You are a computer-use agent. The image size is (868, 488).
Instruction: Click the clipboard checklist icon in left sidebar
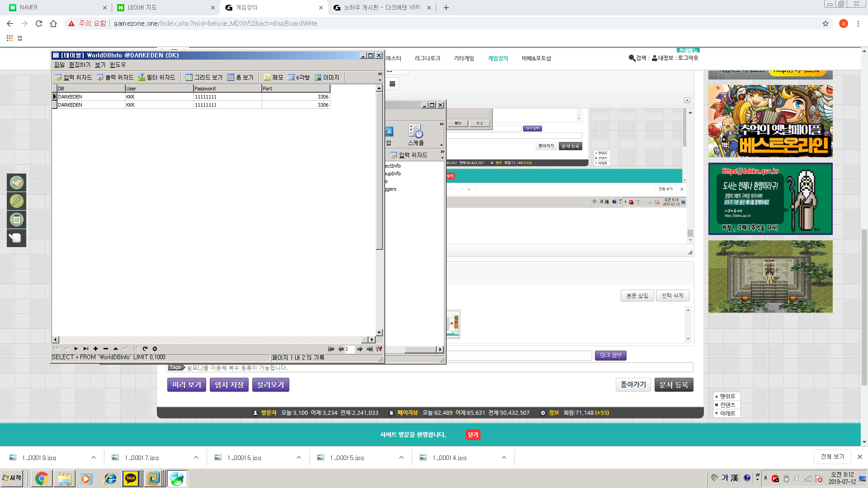pos(17,220)
